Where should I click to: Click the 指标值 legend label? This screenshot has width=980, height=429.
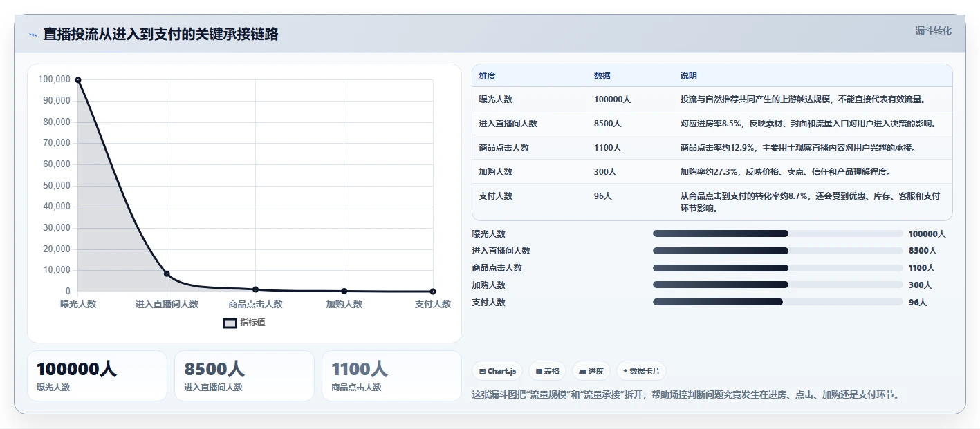(x=252, y=323)
